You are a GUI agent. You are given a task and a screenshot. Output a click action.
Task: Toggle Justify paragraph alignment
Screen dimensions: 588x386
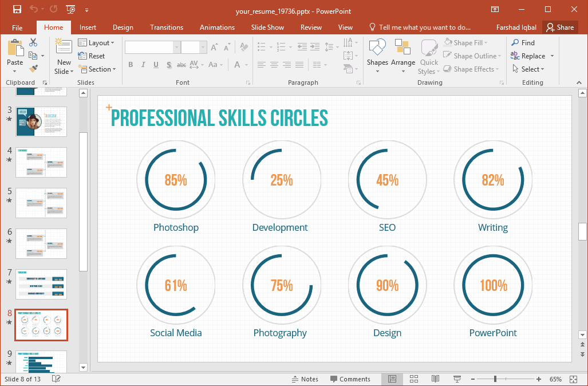(x=299, y=65)
